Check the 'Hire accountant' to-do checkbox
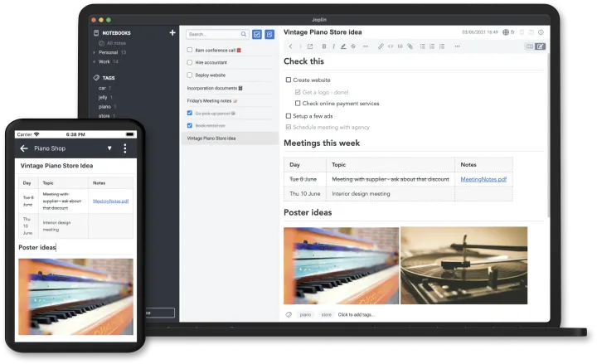597x364 pixels. [x=190, y=61]
